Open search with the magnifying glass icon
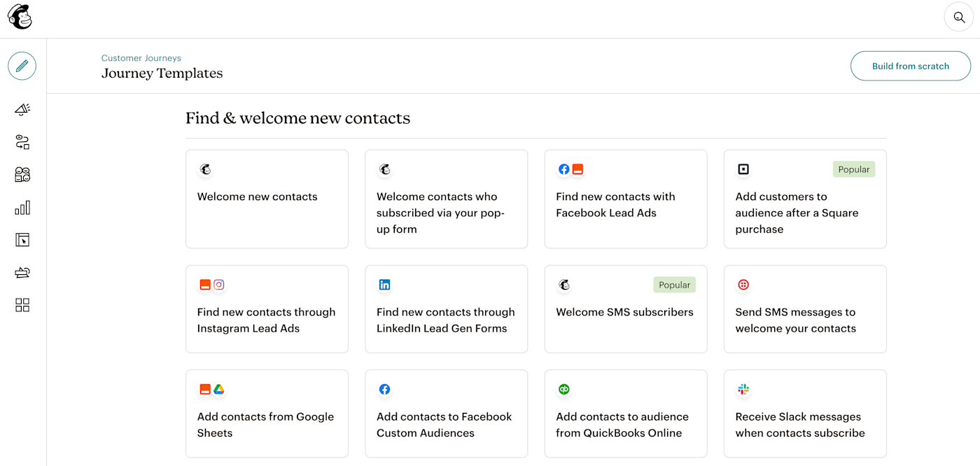Image resolution: width=980 pixels, height=466 pixels. [x=959, y=17]
